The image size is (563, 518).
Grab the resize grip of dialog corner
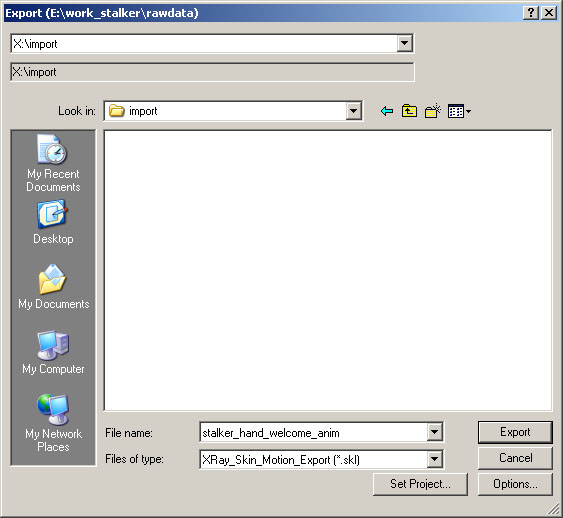553,509
